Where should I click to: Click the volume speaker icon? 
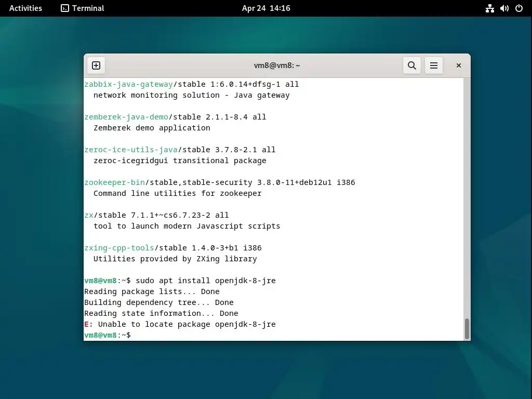504,8
